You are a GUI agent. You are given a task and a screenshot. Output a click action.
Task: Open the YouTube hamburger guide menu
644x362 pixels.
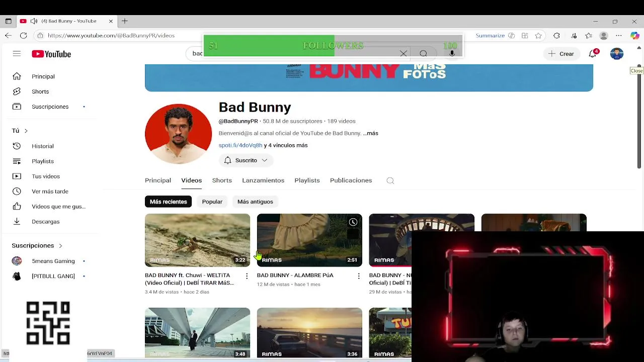coord(17,54)
